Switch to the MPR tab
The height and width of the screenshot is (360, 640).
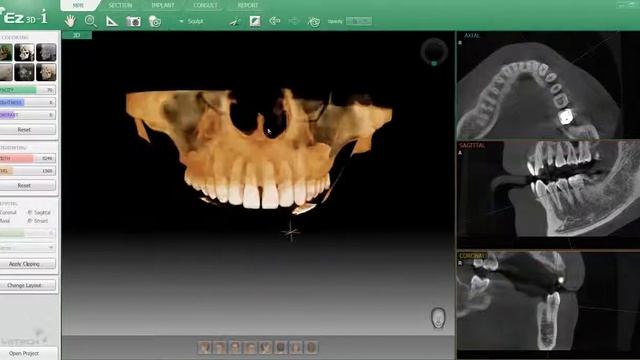(x=78, y=5)
